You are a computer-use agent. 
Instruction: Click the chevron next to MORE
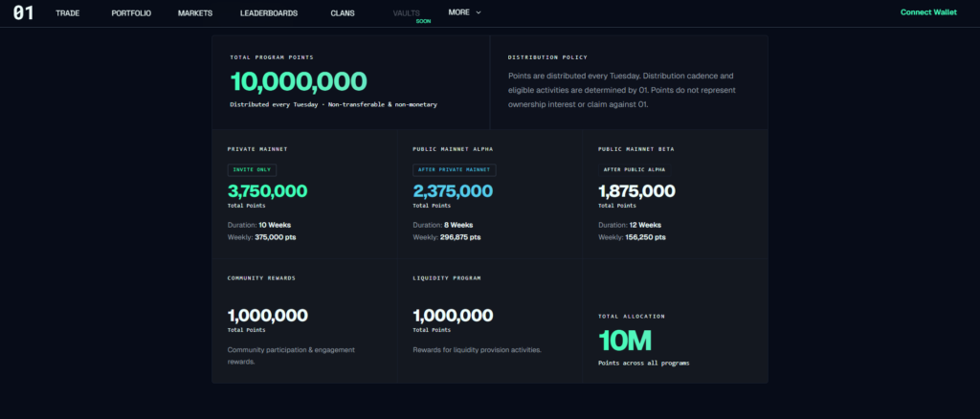[479, 12]
